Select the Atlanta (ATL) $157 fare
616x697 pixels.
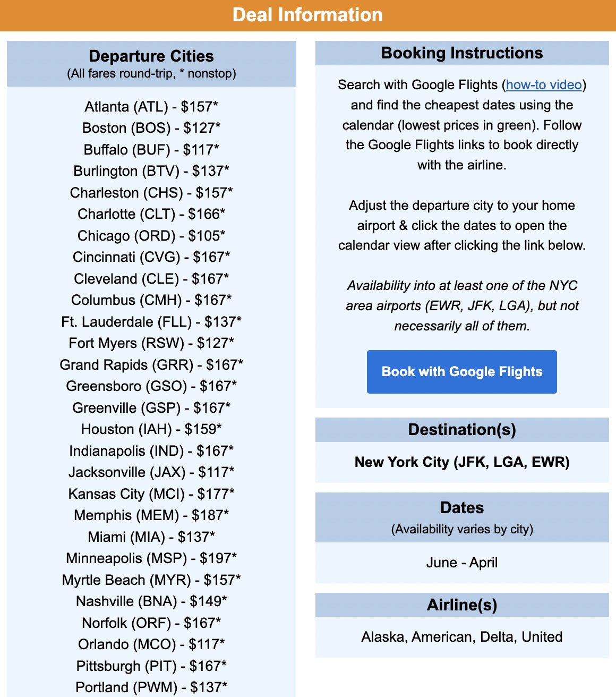(151, 106)
